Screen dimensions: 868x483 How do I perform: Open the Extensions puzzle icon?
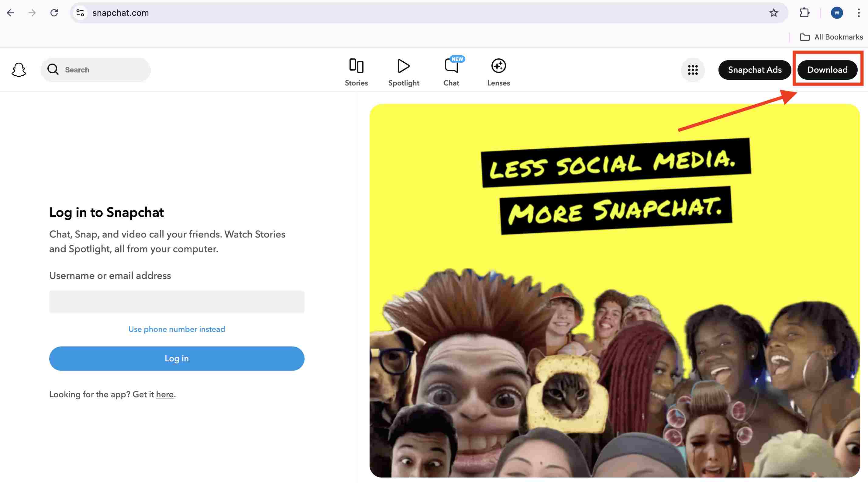click(804, 13)
